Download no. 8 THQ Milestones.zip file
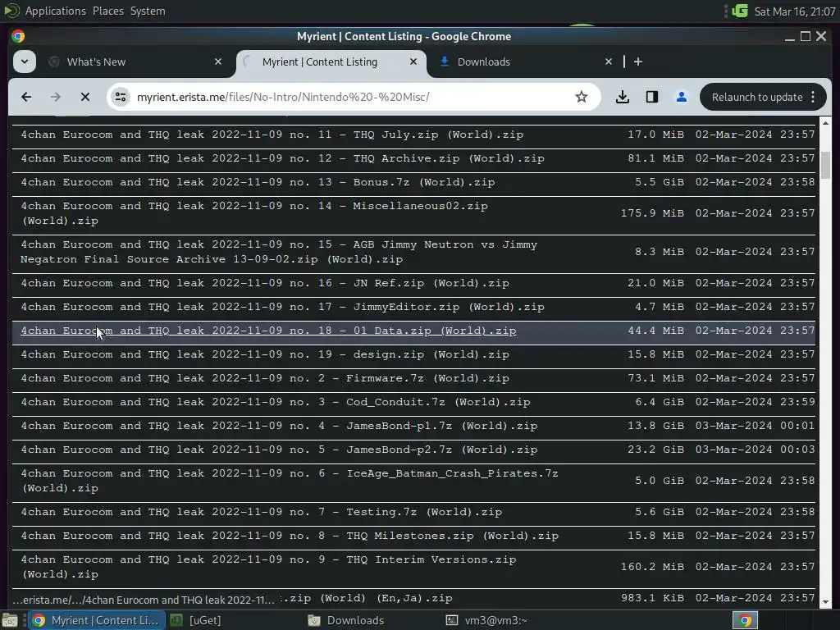The height and width of the screenshot is (630, 840). click(x=290, y=536)
